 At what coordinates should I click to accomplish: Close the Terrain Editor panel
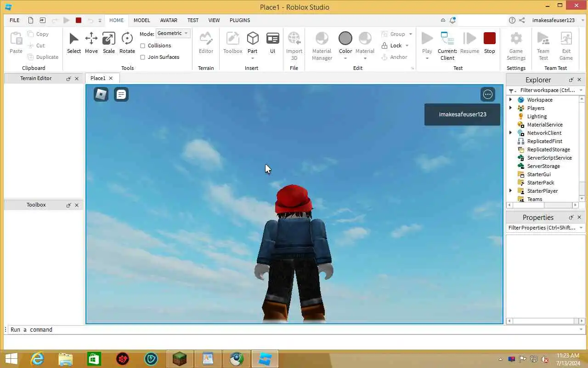(x=77, y=79)
